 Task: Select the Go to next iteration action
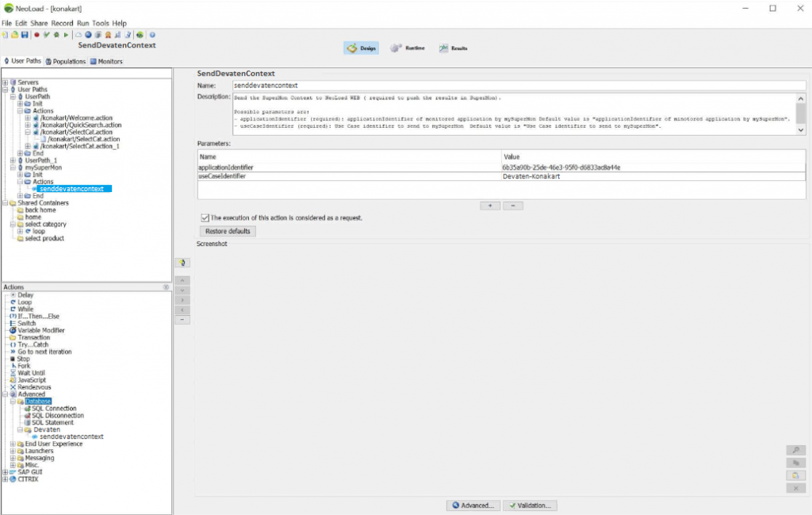44,352
